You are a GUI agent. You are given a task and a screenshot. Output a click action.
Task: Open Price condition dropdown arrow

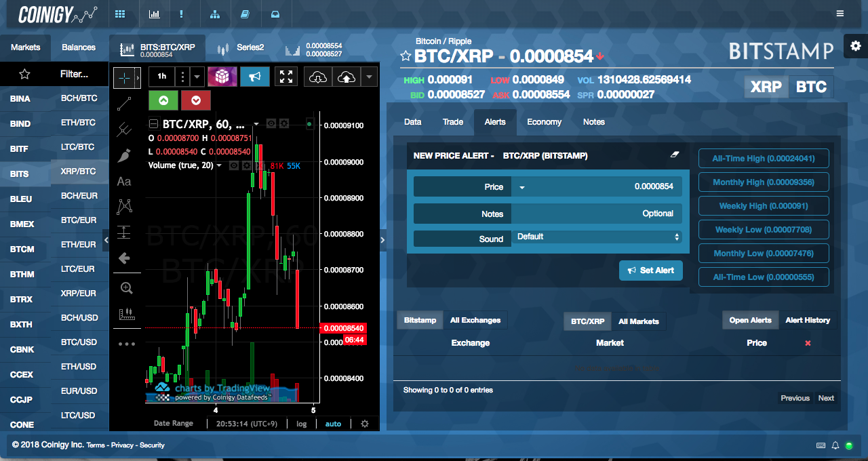522,187
